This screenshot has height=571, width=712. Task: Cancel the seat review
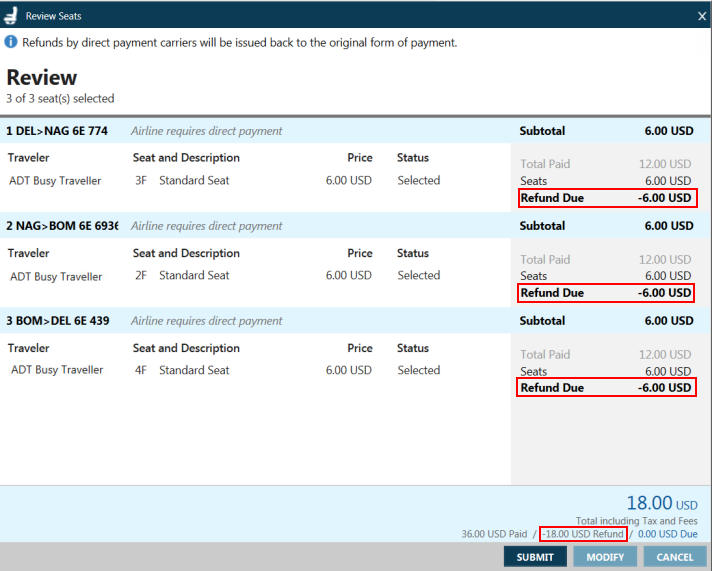click(675, 557)
